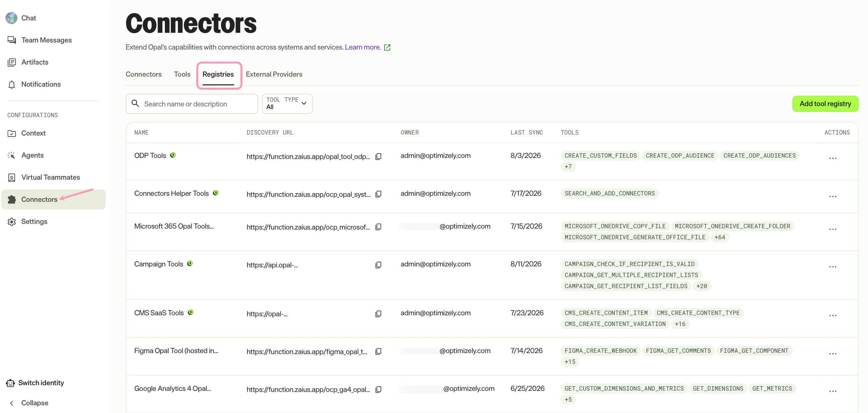Click Connectors Helper Tools status badge
The image size is (868, 413).
pyautogui.click(x=216, y=193)
